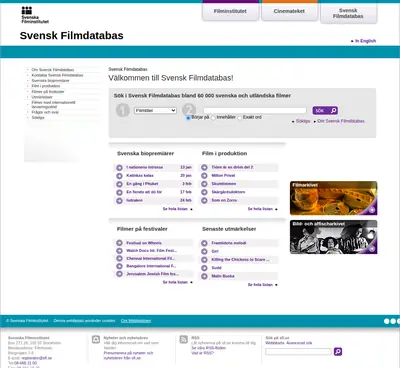The image size is (400, 368).
Task: Open the Filminstitutet tab
Action: (x=230, y=11)
